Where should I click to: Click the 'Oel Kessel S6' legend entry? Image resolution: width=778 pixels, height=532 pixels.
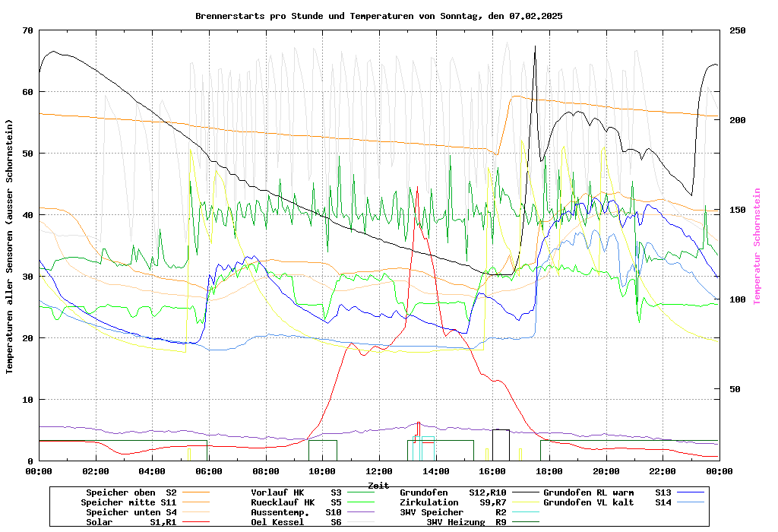click(296, 522)
